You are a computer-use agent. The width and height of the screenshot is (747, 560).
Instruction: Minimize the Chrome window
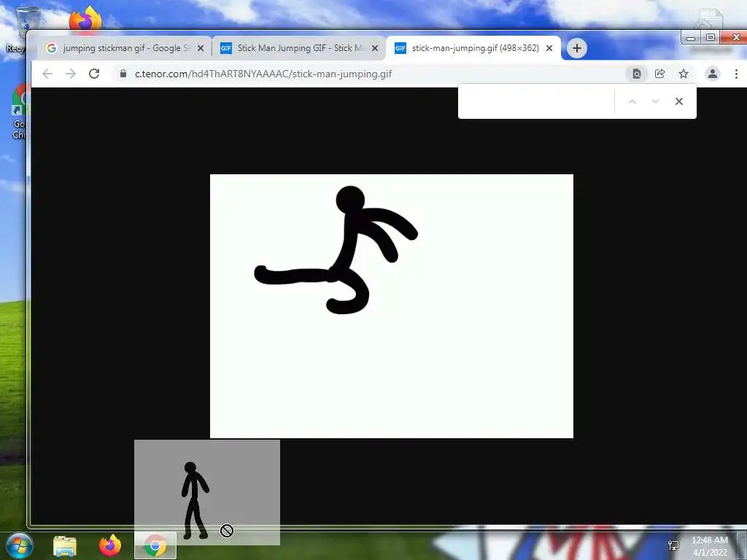[691, 37]
